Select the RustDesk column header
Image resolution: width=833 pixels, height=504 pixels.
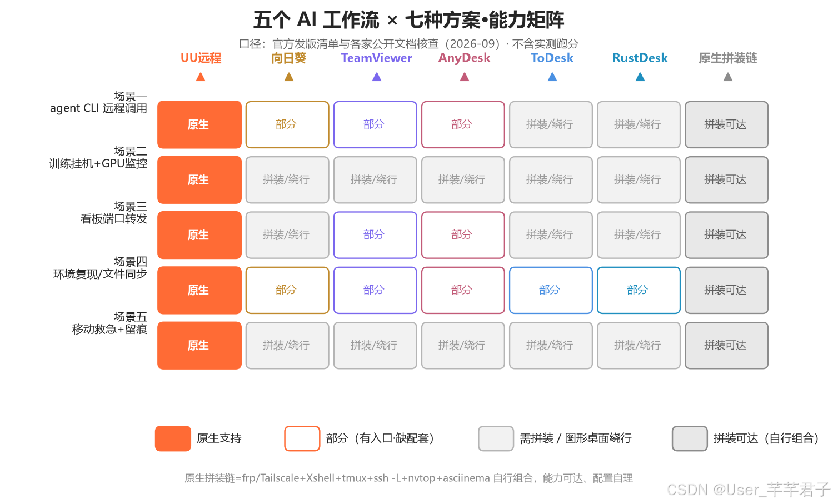click(640, 58)
